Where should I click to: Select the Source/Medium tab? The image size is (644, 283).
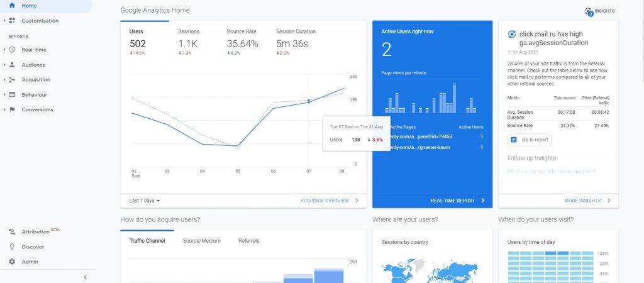click(202, 241)
